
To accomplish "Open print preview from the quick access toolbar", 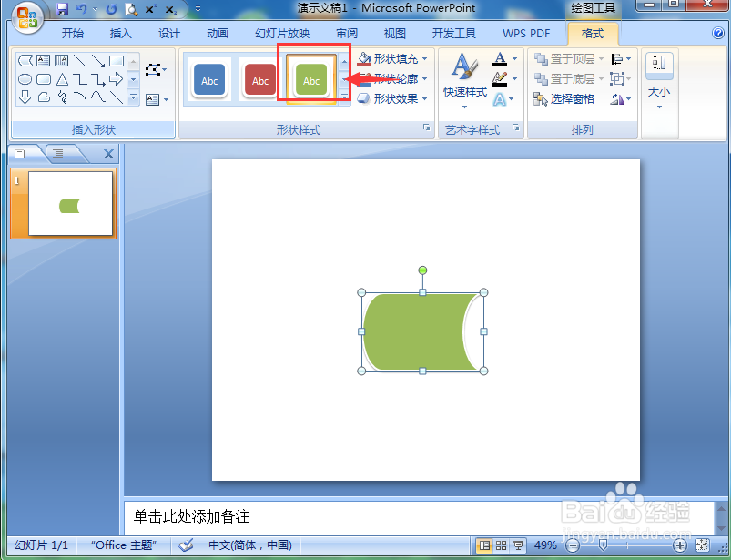I will [x=131, y=9].
